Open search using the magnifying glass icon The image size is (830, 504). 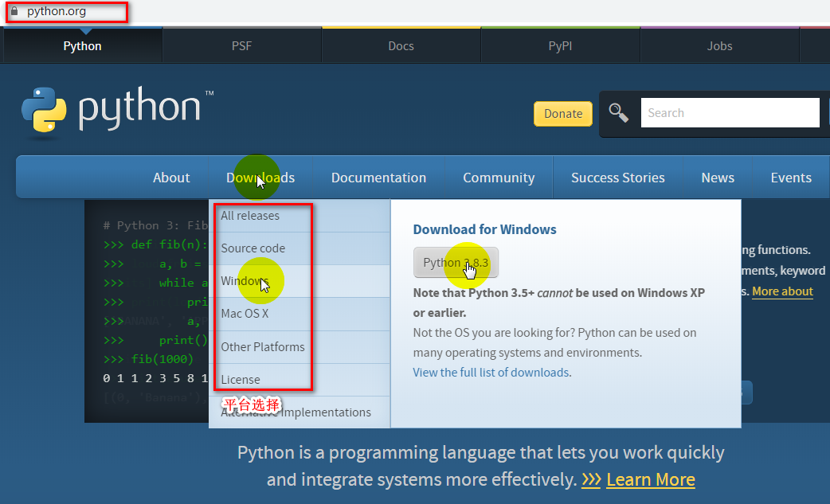(618, 112)
